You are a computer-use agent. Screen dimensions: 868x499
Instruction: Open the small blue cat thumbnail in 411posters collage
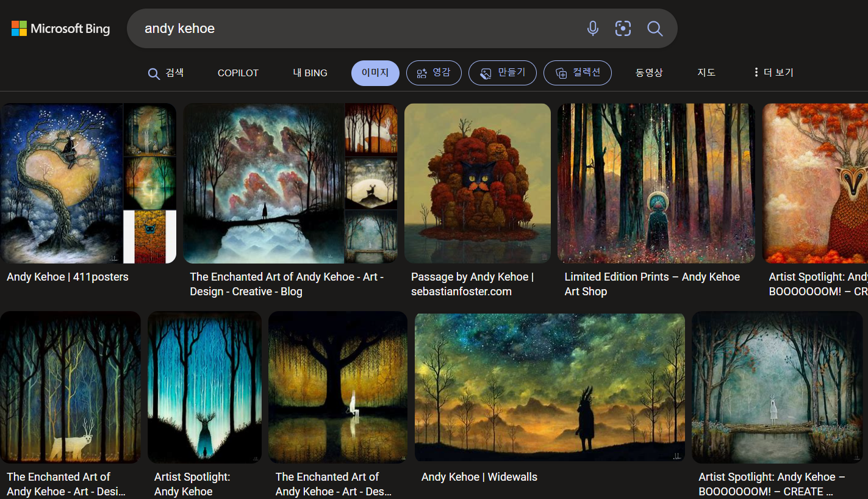pos(150,237)
